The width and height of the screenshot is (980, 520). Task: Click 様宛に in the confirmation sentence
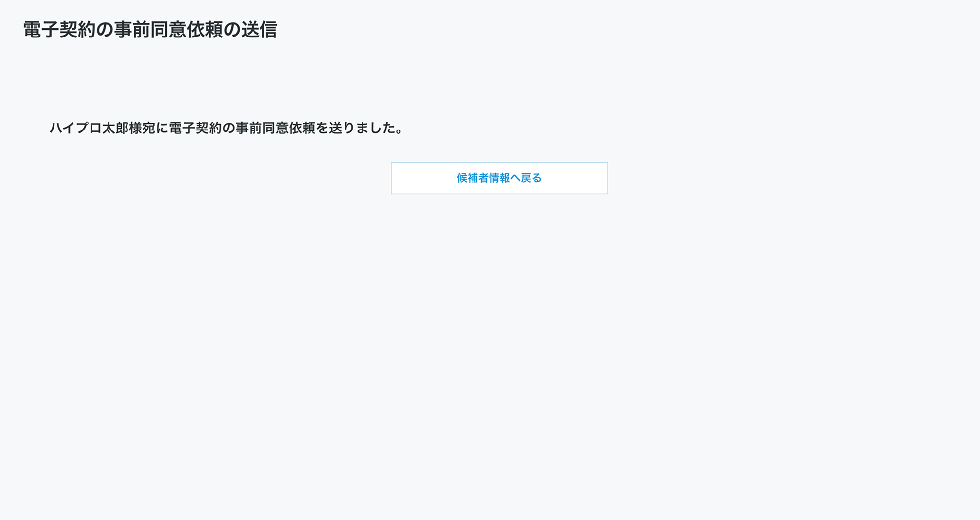pos(149,128)
